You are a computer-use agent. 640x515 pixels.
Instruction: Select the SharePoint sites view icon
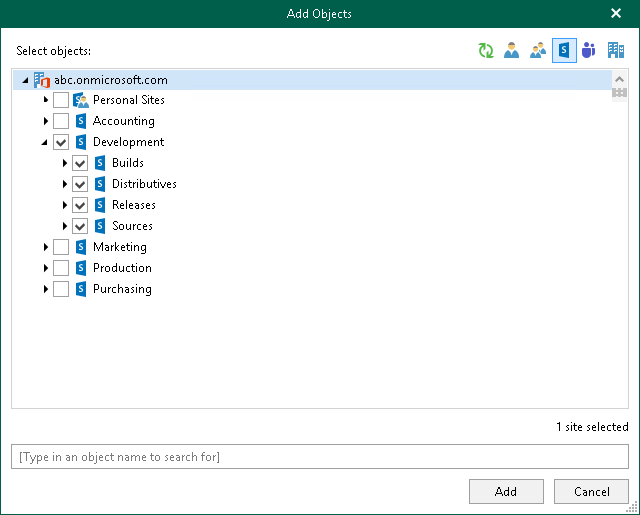(x=564, y=51)
